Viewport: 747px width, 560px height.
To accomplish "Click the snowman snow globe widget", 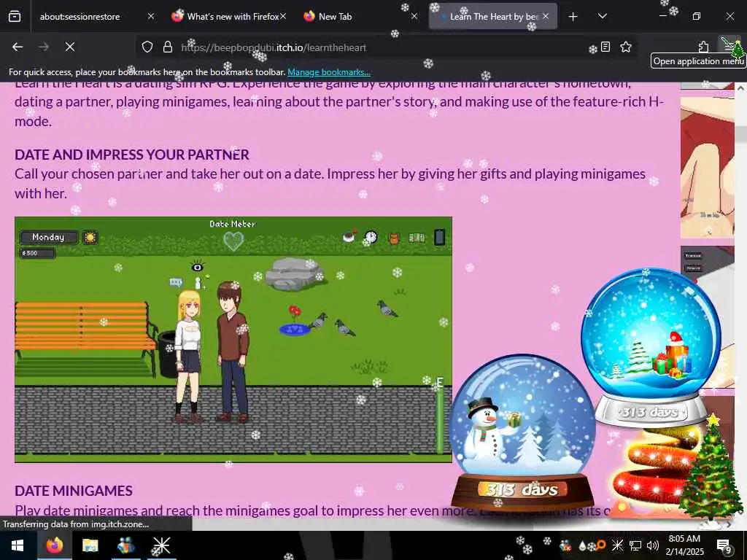I will (522, 432).
